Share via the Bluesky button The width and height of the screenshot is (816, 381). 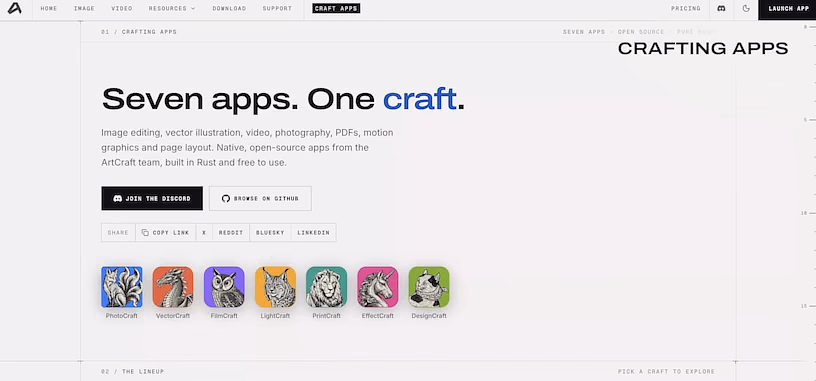[270, 233]
